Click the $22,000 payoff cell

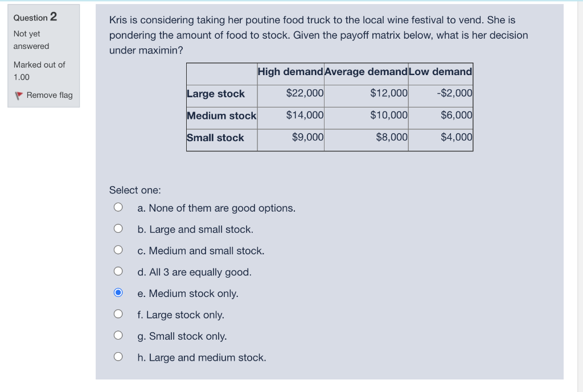[x=305, y=93]
